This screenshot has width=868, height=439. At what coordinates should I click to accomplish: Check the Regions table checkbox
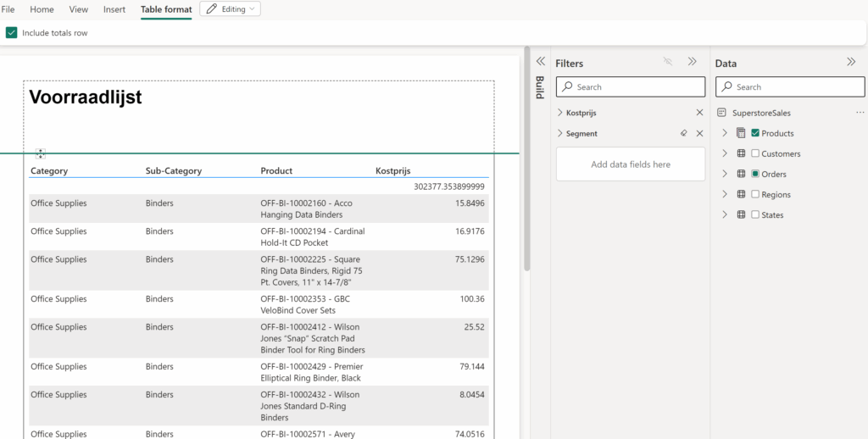(755, 194)
